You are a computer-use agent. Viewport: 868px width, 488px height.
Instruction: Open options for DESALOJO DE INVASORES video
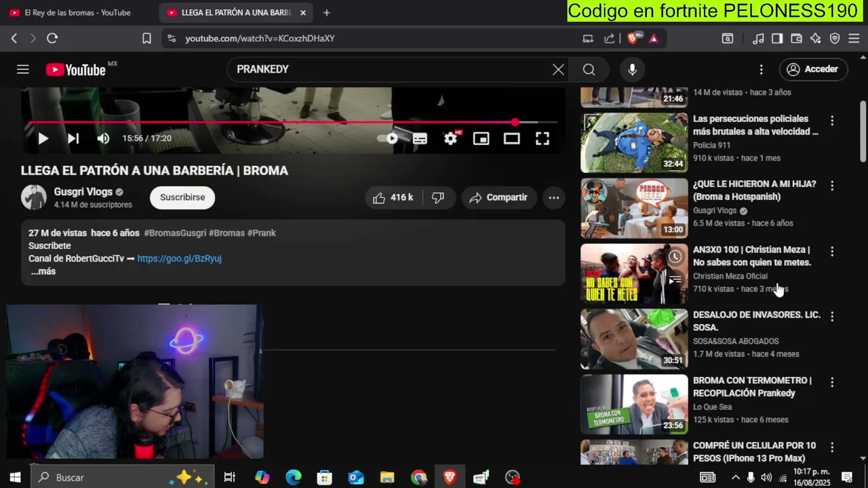coord(832,316)
